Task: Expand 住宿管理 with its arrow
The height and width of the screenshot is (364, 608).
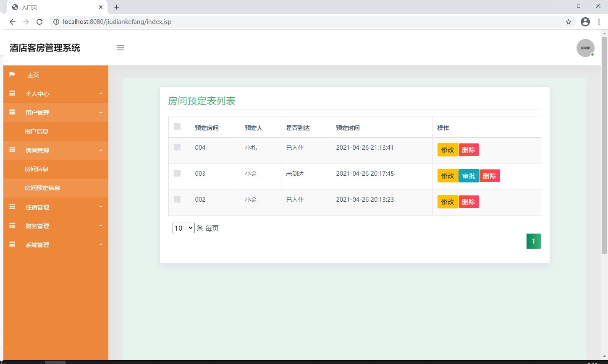Action: 101,207
